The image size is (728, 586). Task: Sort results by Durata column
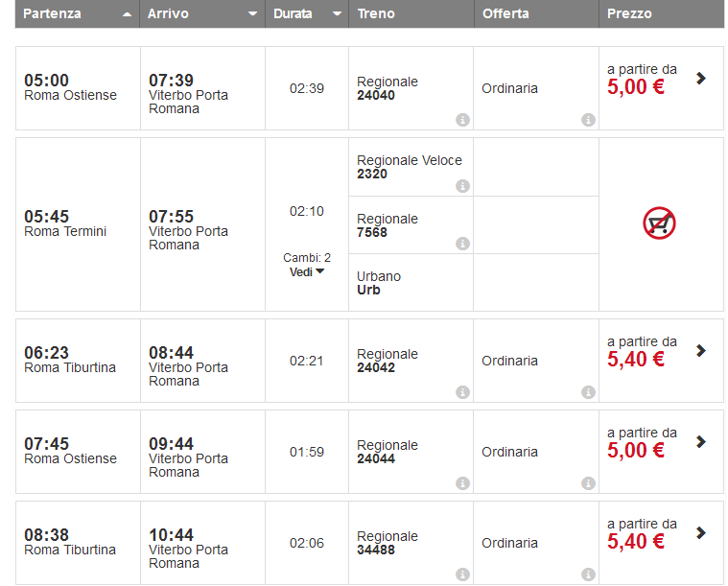(307, 14)
